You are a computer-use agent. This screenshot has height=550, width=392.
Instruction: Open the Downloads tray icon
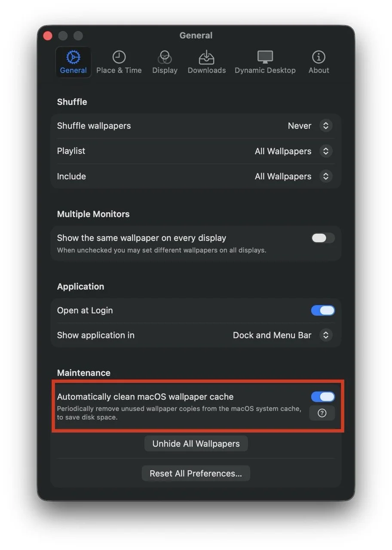pyautogui.click(x=207, y=57)
